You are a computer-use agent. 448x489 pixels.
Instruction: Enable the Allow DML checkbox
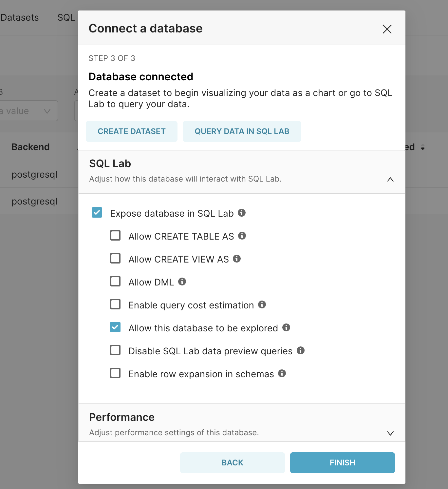coord(115,282)
